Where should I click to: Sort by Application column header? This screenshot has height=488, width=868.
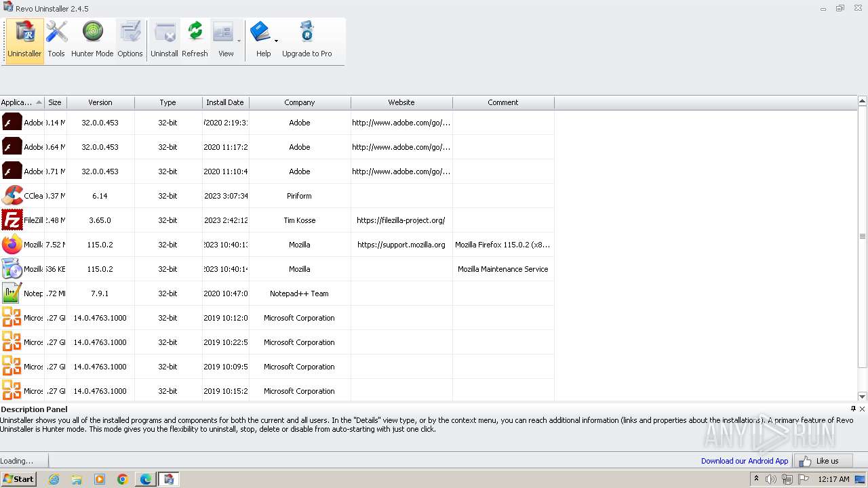click(x=22, y=102)
